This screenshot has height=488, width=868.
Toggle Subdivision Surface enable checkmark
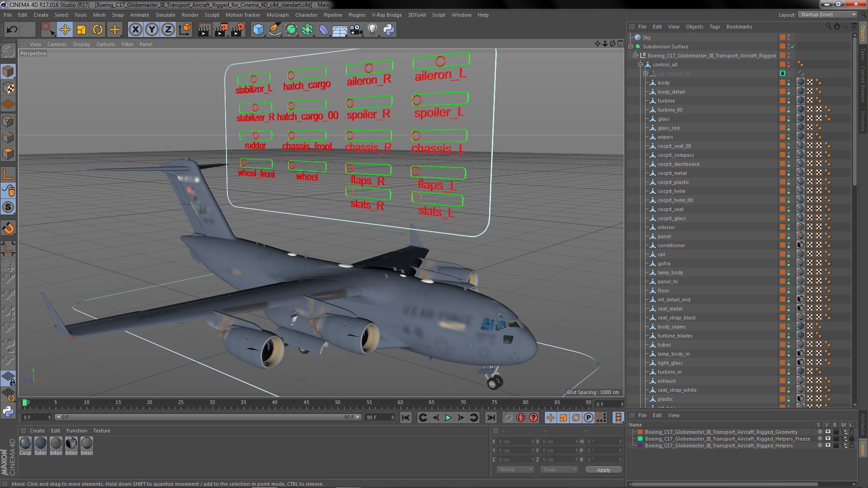pos(793,47)
